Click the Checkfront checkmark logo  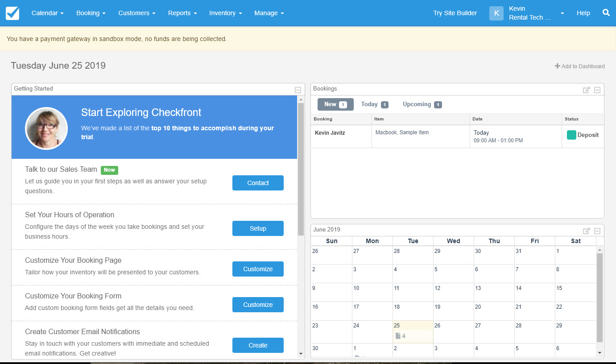coord(12,13)
